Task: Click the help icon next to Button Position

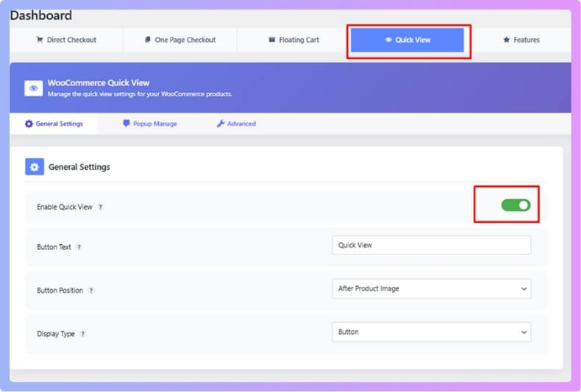Action: [x=91, y=291]
